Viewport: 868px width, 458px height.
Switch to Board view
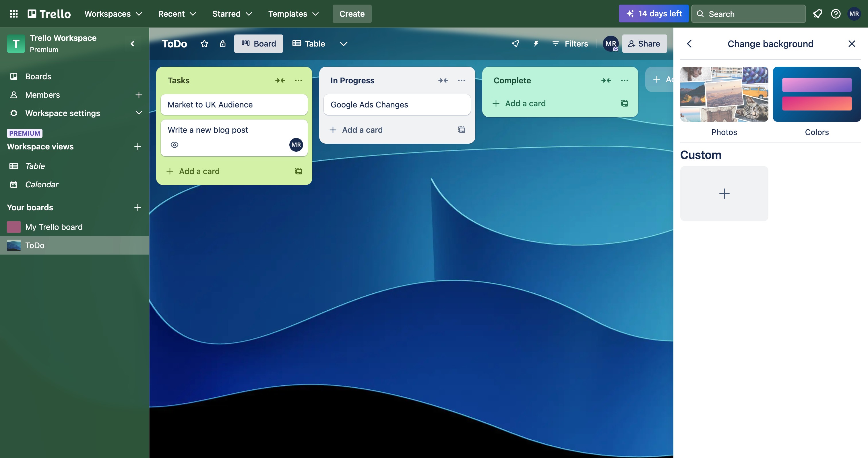click(258, 43)
